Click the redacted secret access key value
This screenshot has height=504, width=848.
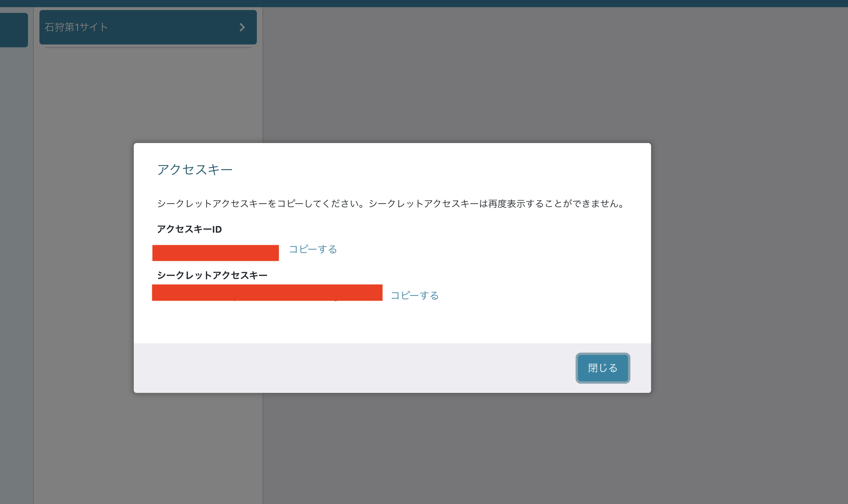pyautogui.click(x=267, y=293)
